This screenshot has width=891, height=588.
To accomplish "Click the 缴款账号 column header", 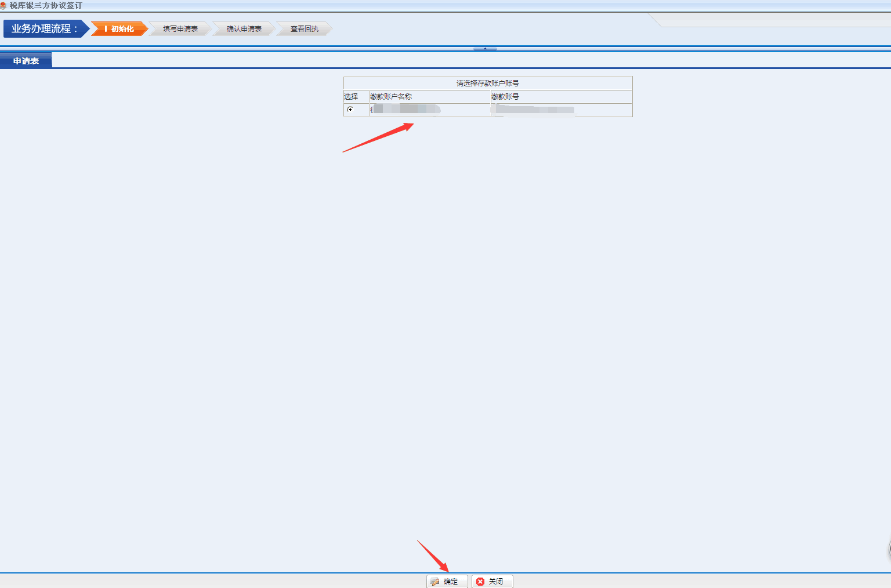I will coord(505,97).
